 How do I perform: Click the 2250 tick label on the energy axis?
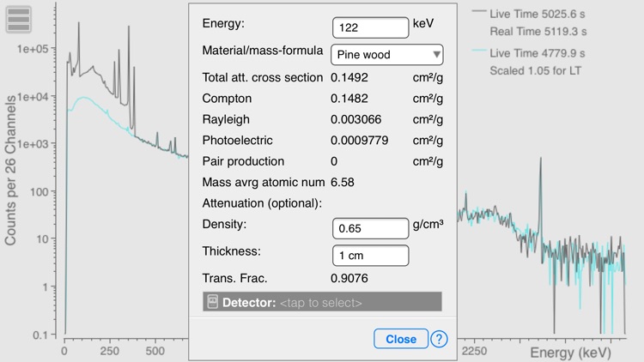click(473, 352)
